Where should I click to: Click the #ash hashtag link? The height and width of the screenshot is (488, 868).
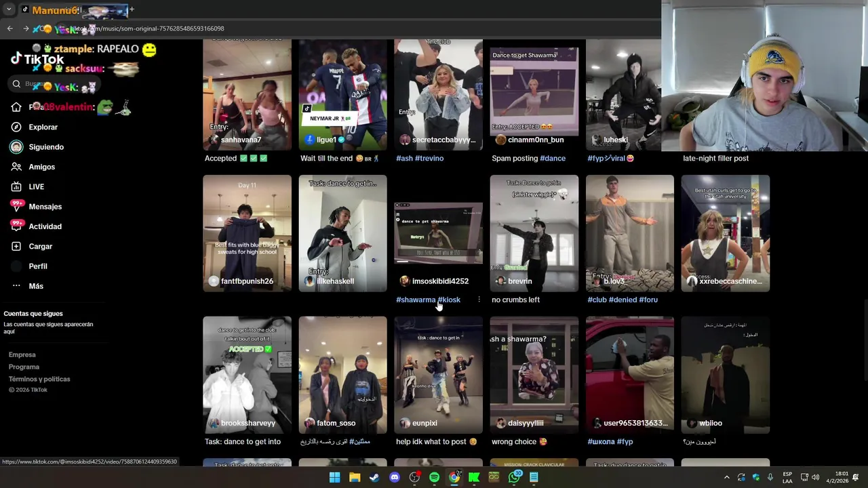coord(404,158)
